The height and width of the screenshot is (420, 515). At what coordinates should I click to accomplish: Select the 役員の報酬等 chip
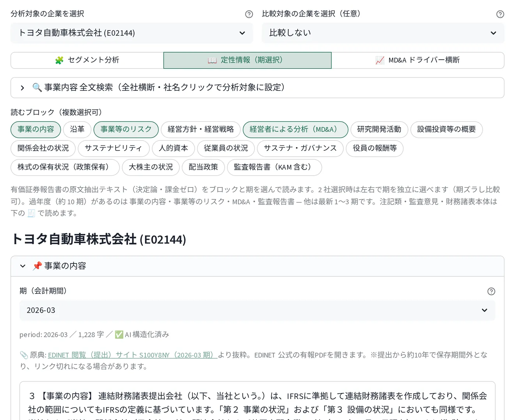pyautogui.click(x=374, y=148)
